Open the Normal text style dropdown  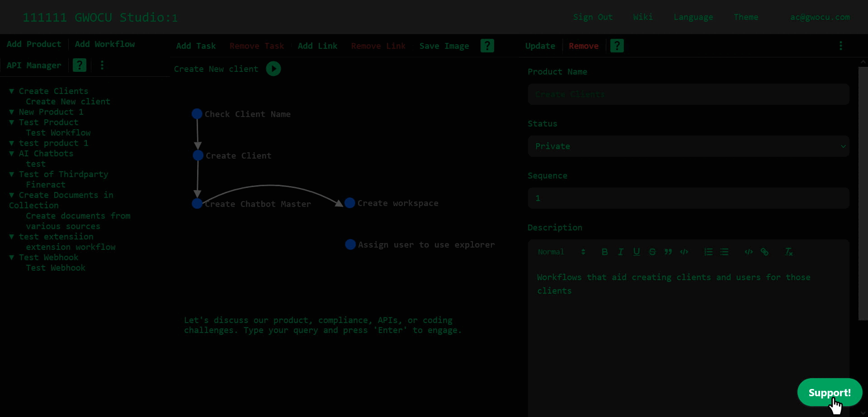click(x=561, y=252)
